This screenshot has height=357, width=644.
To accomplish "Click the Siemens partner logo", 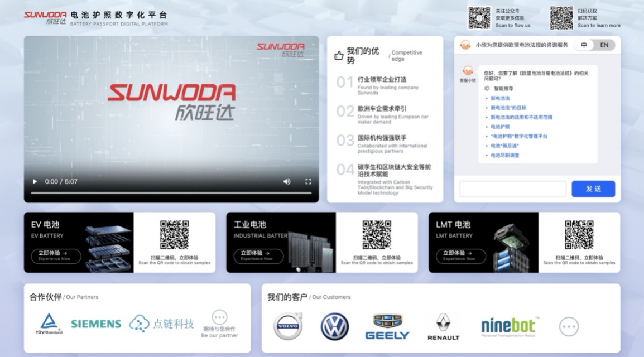I will tap(96, 324).
